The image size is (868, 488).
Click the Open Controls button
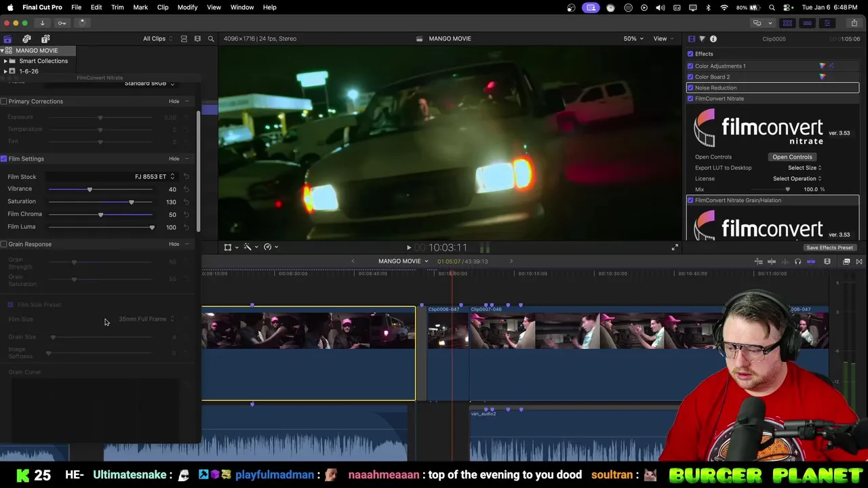coord(792,157)
